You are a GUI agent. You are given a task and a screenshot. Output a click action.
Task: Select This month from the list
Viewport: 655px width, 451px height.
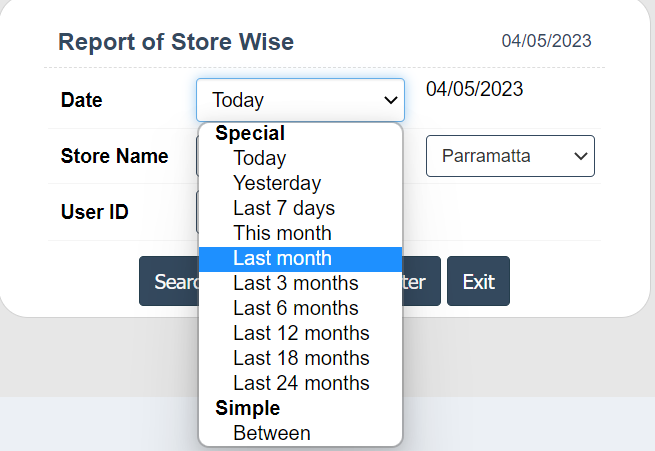[281, 233]
